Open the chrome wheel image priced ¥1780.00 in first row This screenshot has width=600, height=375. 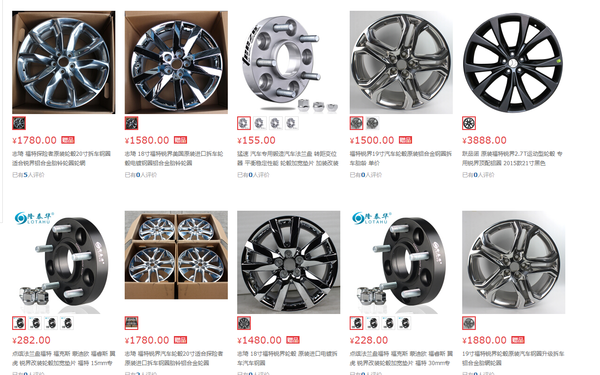[64, 62]
